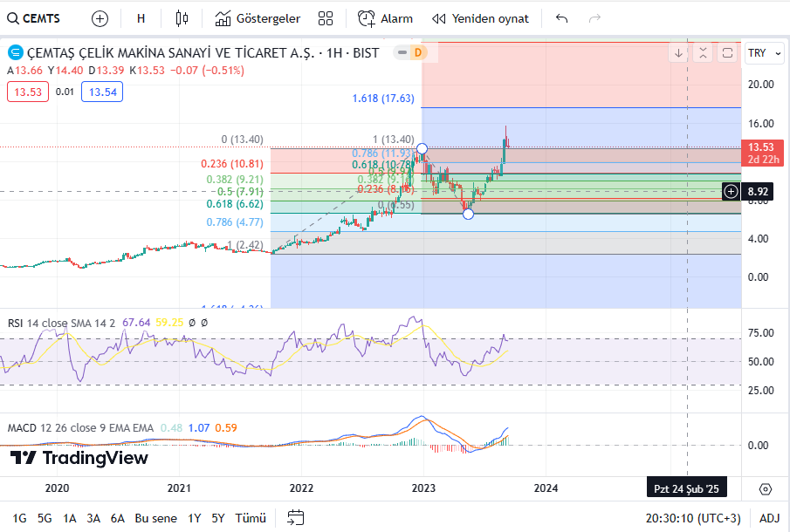790x532 pixels.
Task: Click the 0.236 (10.81) Fibonacci label
Action: click(x=232, y=164)
